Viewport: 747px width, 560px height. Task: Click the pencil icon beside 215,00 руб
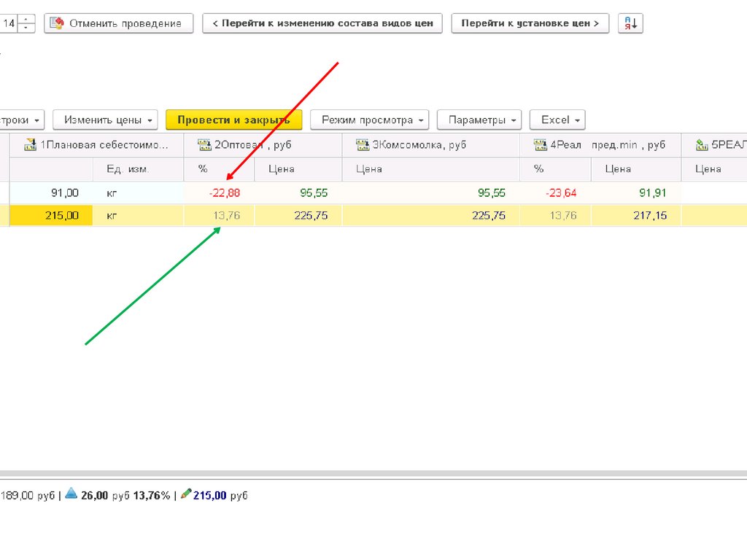click(x=185, y=494)
